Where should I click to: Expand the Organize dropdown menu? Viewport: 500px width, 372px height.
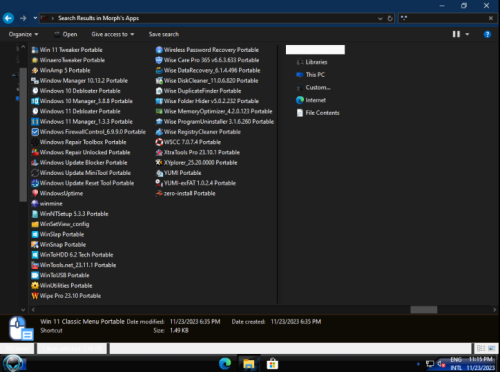pos(23,34)
